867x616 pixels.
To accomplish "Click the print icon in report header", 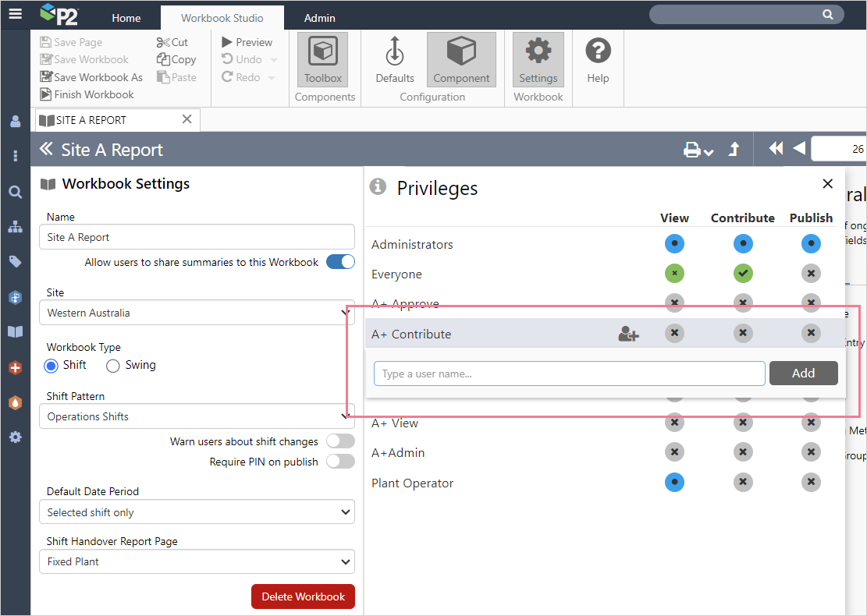I will (x=692, y=150).
